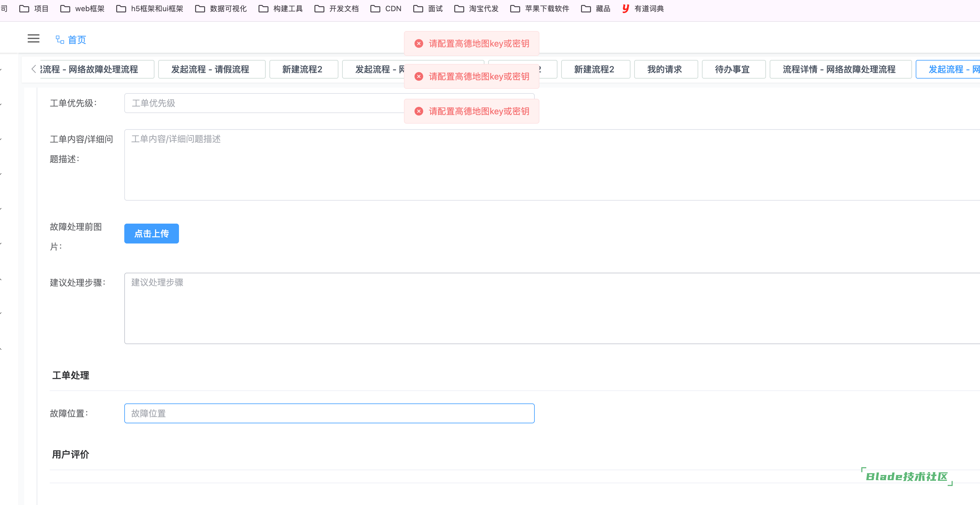Click the 首页 breadcrumb icon
Screen dimensions: 980x505
point(60,39)
